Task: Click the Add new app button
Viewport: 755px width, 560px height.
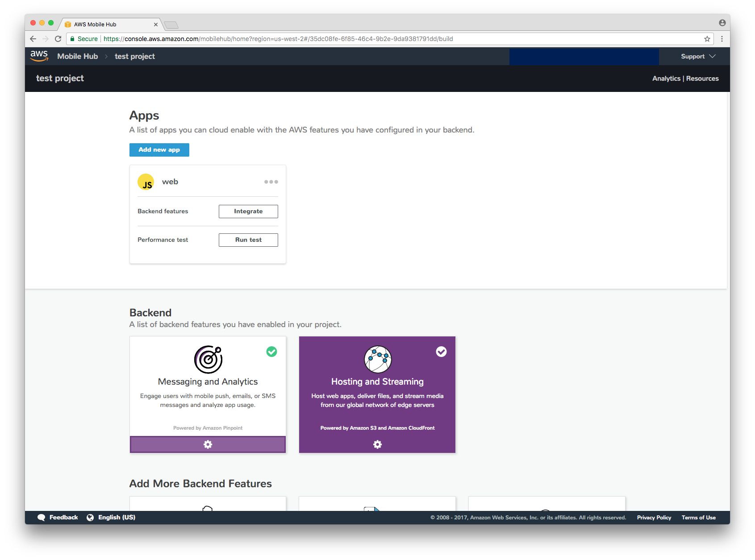Action: pyautogui.click(x=159, y=150)
